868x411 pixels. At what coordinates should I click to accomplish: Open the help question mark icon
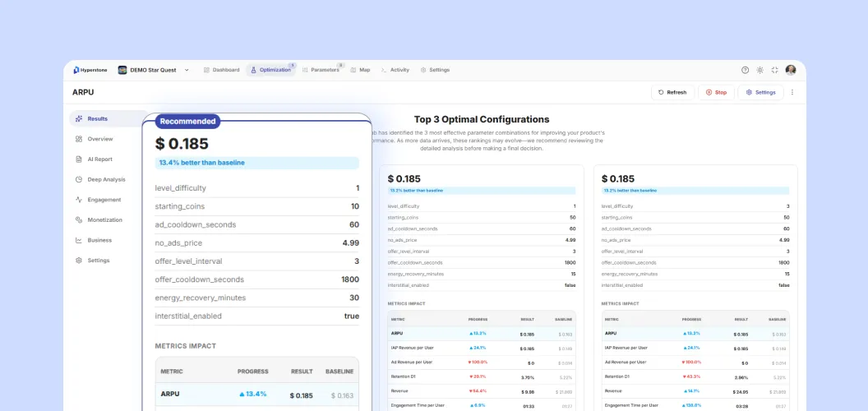(745, 70)
